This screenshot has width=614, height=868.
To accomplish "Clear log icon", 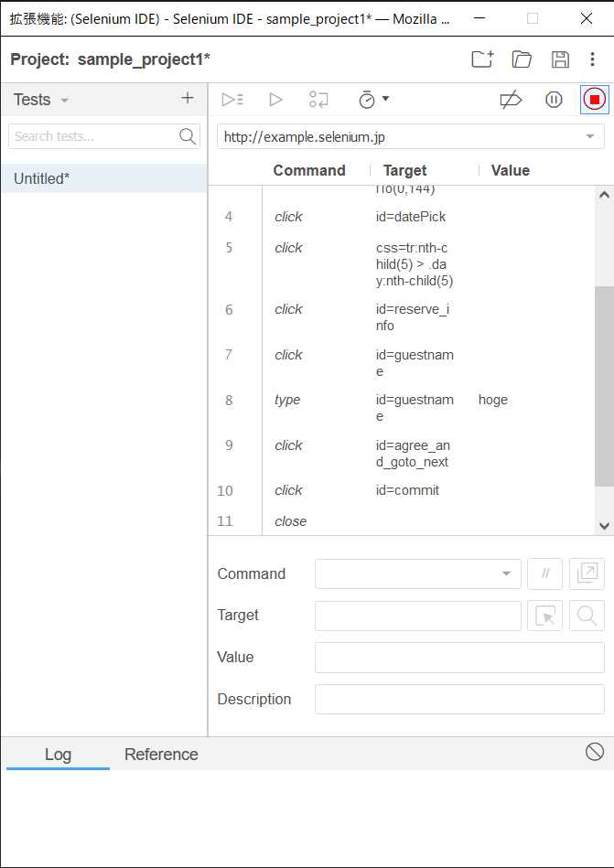I will coord(595,752).
